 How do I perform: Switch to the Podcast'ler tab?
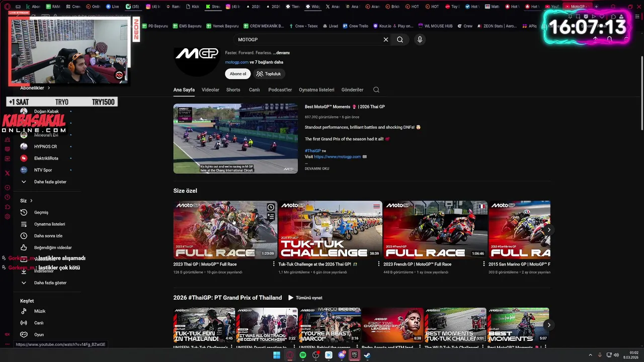(280, 90)
